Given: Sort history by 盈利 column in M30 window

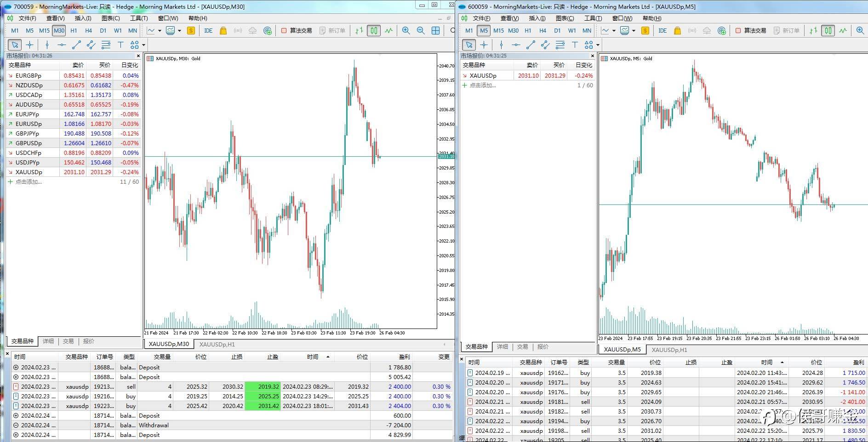Looking at the screenshot, I should tap(405, 357).
